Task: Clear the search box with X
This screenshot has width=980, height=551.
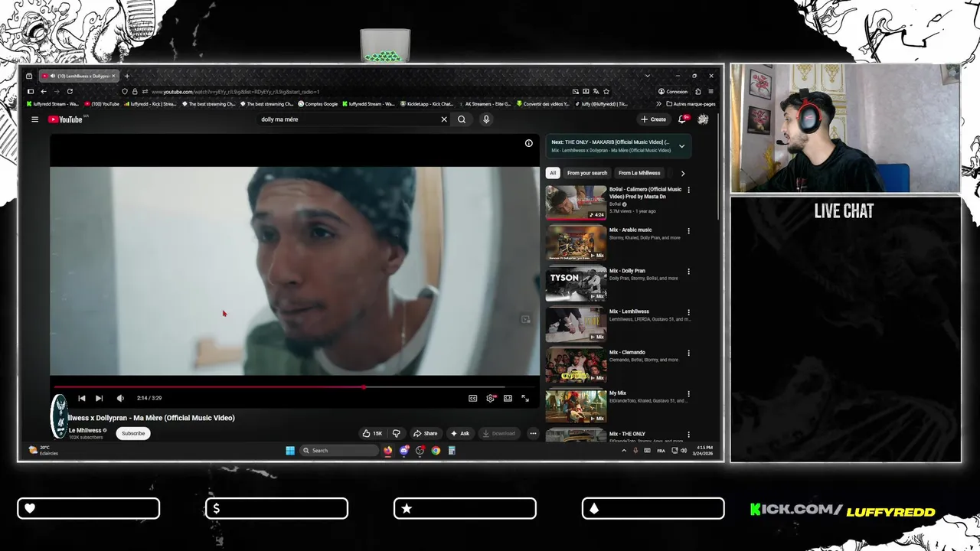Action: (x=443, y=119)
